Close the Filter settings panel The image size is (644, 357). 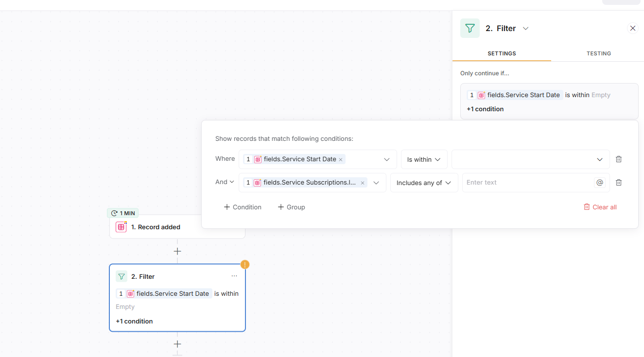point(633,28)
